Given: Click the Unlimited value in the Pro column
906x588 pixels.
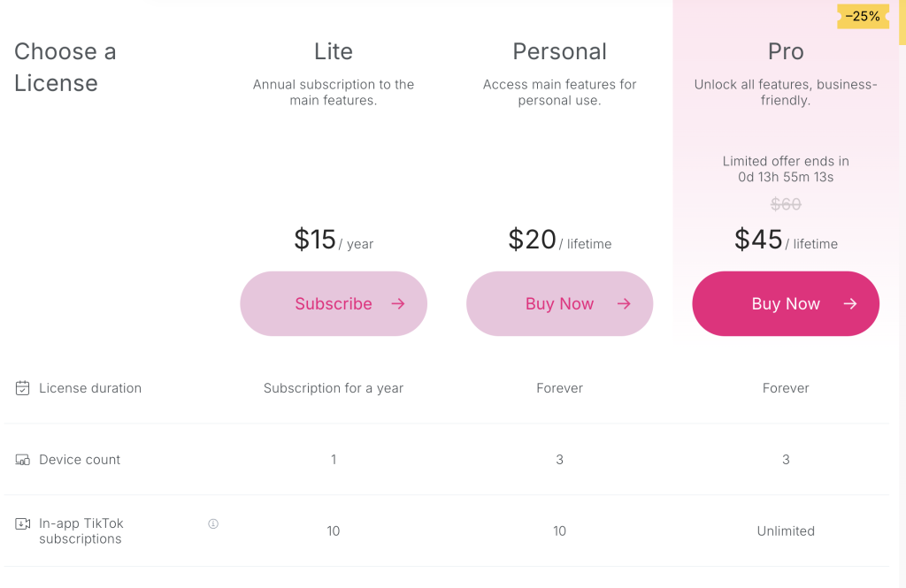Looking at the screenshot, I should pyautogui.click(x=786, y=531).
